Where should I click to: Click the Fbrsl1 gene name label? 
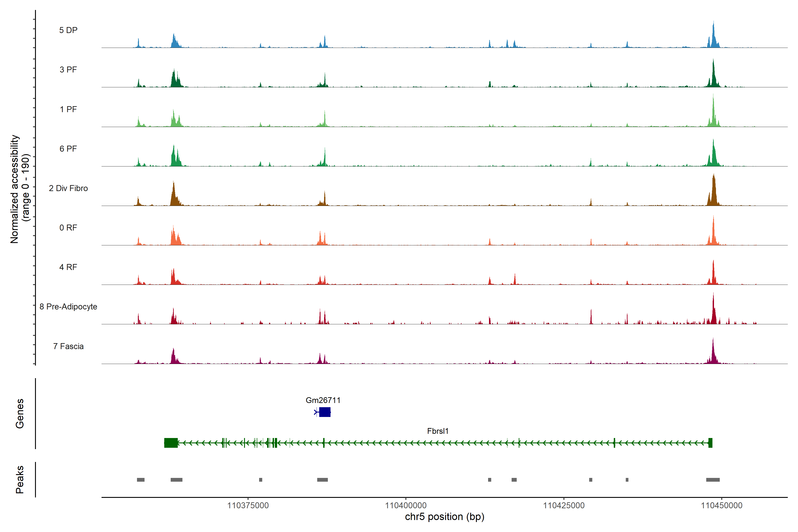438,431
